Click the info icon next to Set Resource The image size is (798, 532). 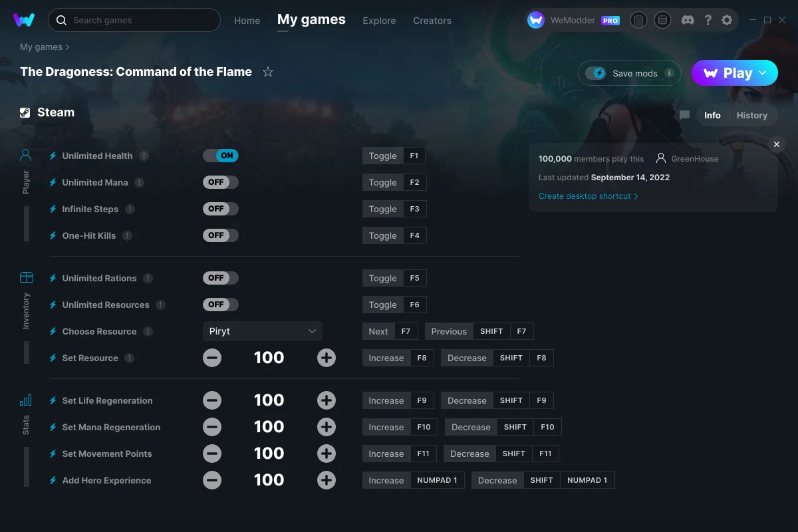[129, 358]
